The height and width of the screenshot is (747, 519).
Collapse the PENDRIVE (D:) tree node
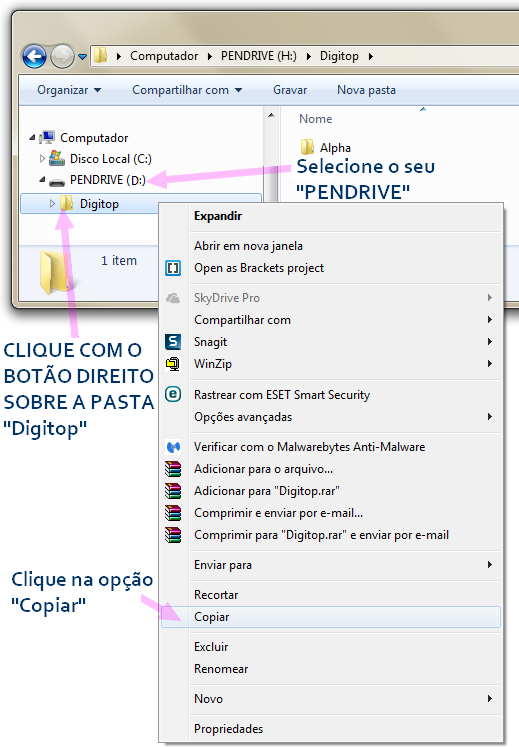[42, 180]
